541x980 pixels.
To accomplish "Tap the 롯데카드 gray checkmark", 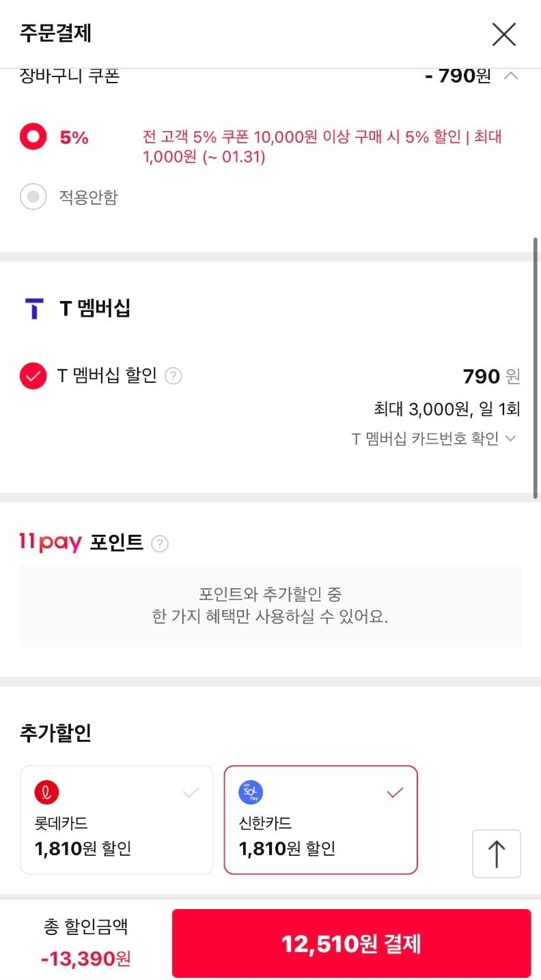I will click(x=191, y=793).
